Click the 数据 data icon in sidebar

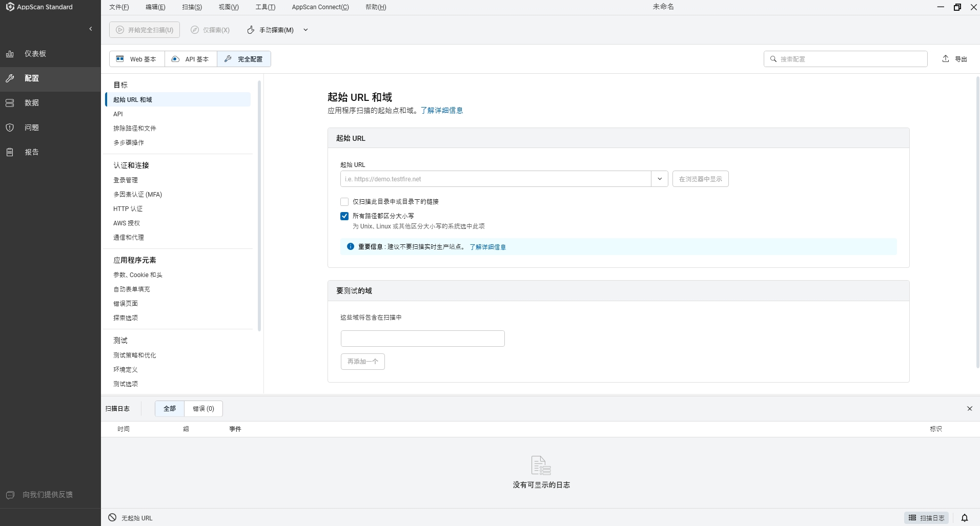pyautogui.click(x=10, y=103)
